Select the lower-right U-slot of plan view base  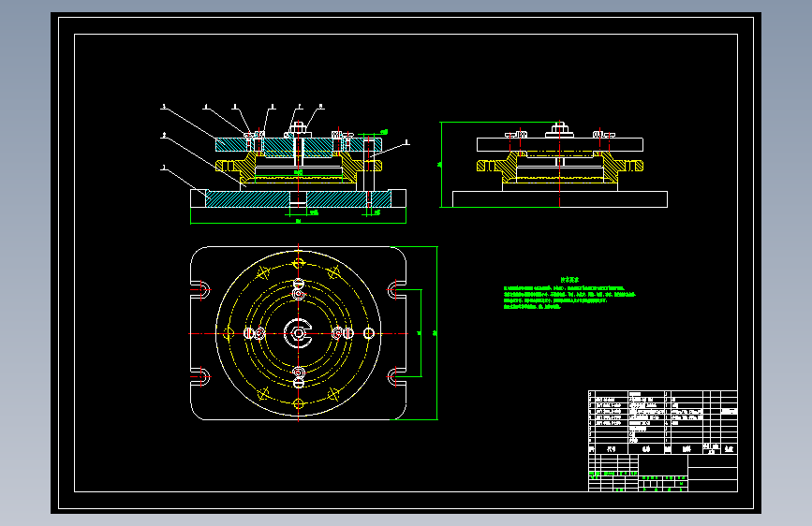[397, 377]
